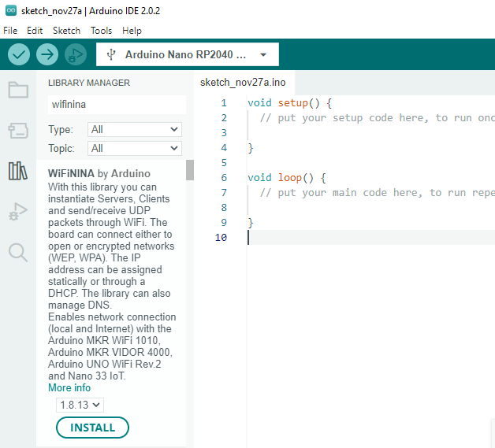
Task: Click the Start Debugging toolbar button
Action: [x=76, y=54]
